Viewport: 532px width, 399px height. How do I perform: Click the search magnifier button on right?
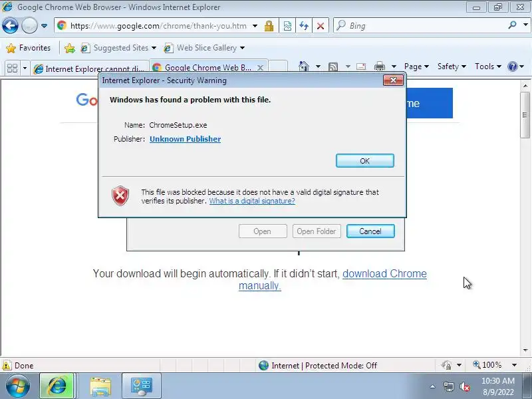click(512, 25)
